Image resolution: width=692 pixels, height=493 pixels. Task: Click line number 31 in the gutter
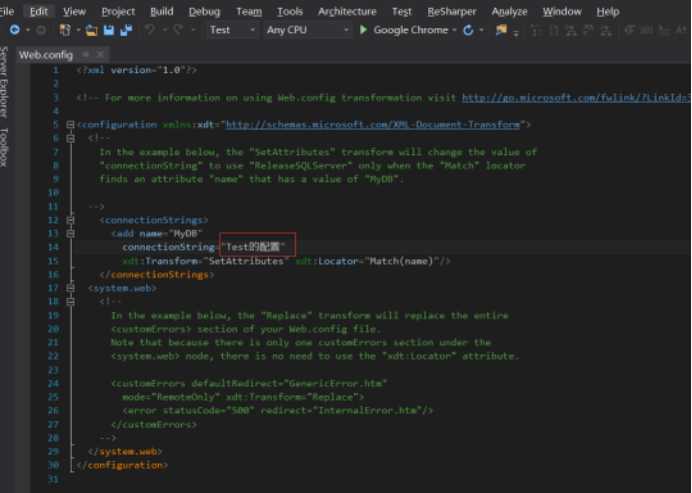tap(53, 479)
